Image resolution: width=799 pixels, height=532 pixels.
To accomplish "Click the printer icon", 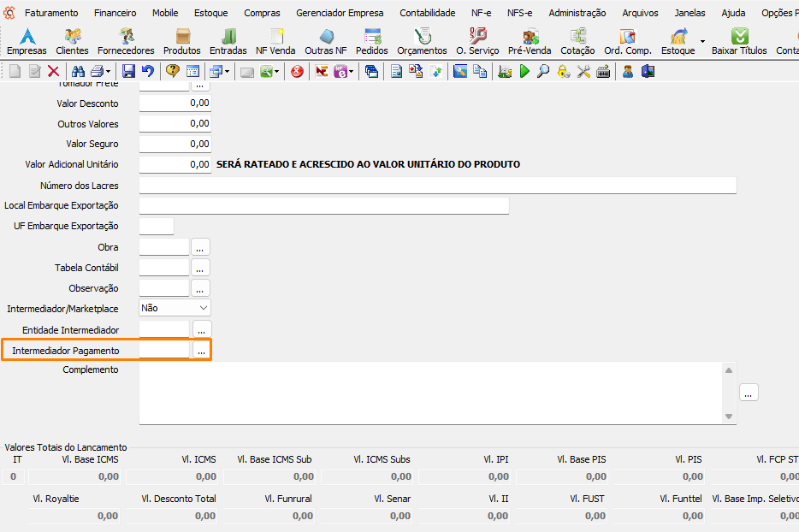I will click(97, 71).
